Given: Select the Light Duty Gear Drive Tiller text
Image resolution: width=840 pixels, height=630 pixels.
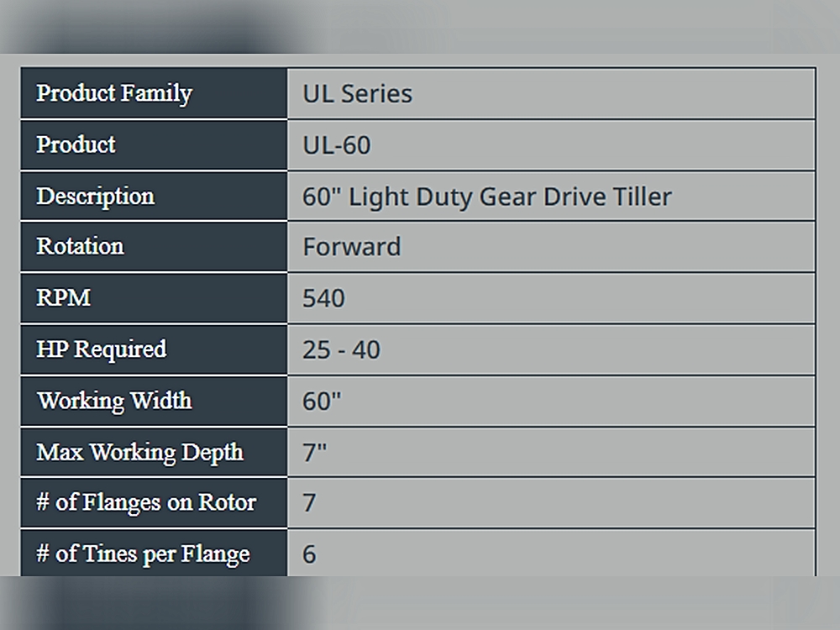Looking at the screenshot, I should [x=486, y=197].
